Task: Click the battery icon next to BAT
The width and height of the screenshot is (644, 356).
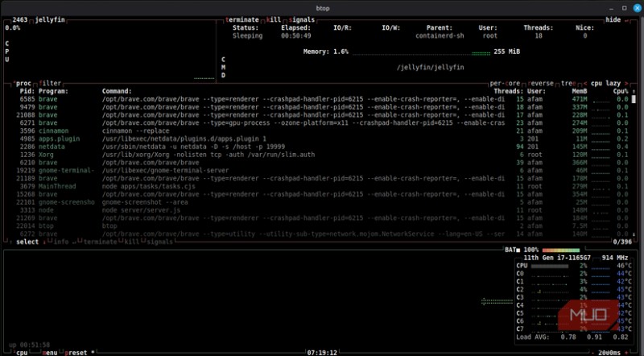Action: click(518, 250)
